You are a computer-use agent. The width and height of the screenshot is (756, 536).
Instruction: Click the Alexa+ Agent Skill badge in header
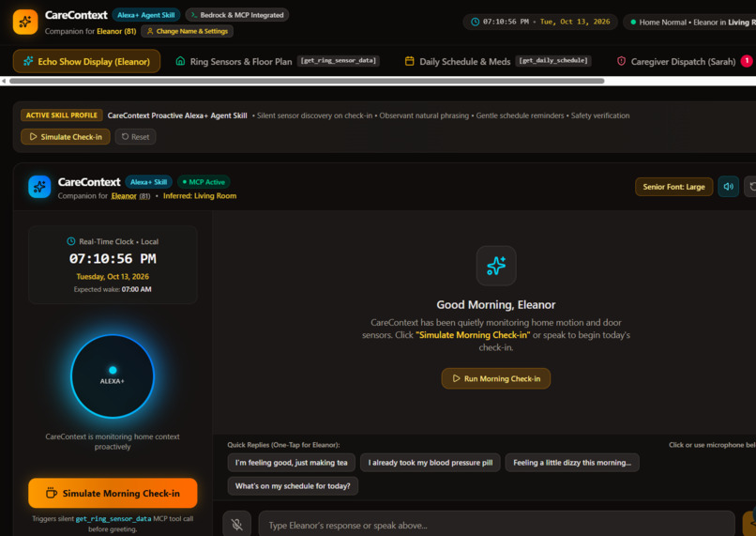pyautogui.click(x=146, y=15)
